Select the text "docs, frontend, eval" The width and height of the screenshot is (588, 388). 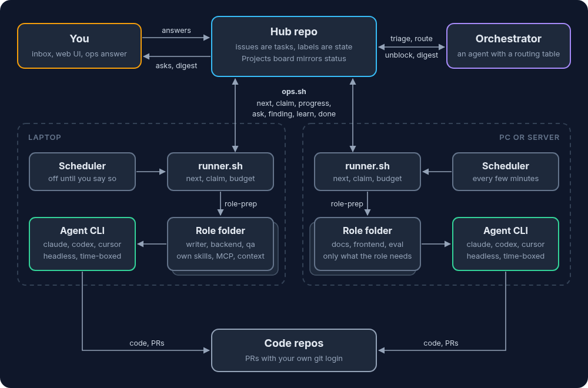pos(367,245)
